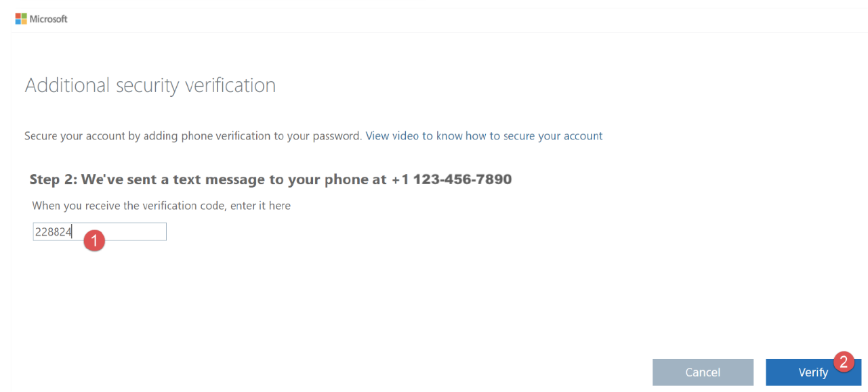
Task: Click the Microsoft wordmark beside the logo
Action: [49, 19]
